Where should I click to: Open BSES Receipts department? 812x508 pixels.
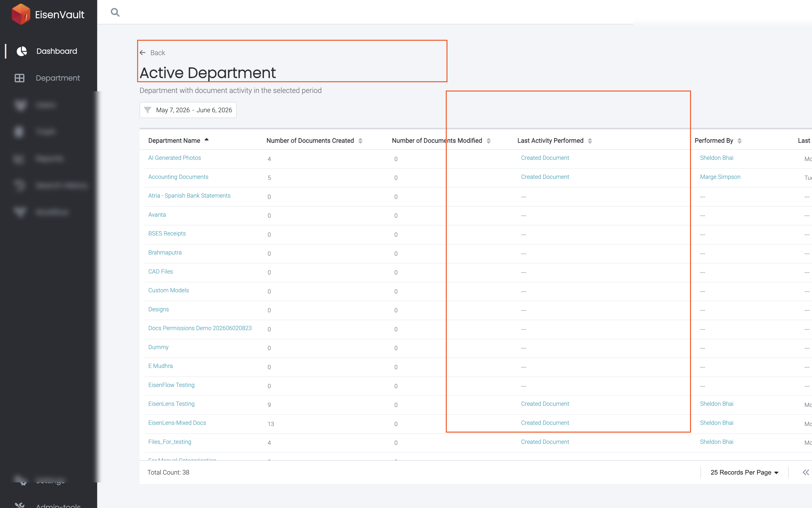167,233
